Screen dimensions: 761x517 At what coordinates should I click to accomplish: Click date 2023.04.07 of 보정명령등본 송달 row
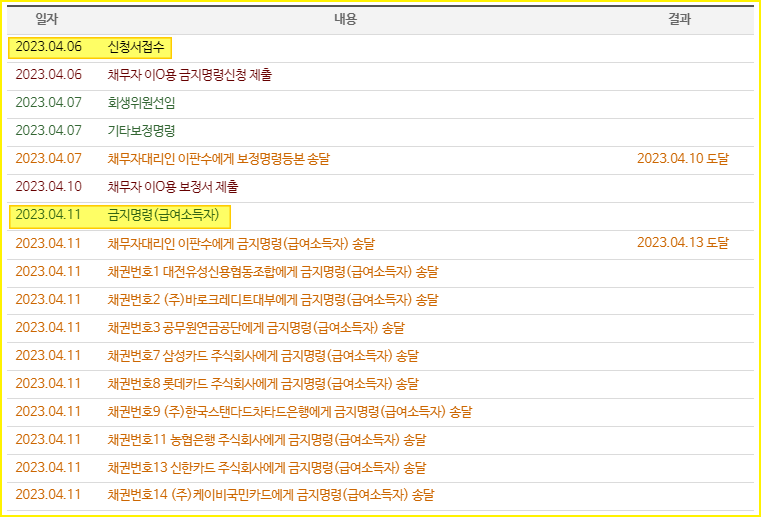tap(49, 159)
